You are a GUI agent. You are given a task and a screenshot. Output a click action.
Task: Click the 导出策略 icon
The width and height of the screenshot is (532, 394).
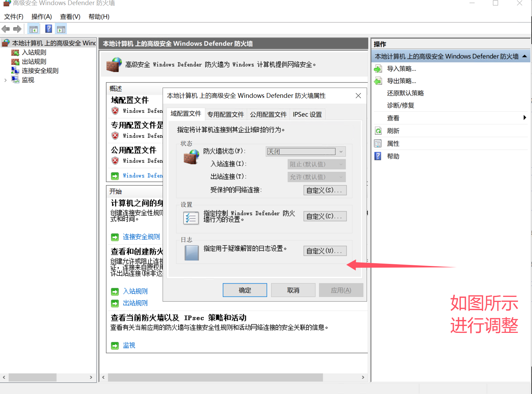[x=378, y=81]
